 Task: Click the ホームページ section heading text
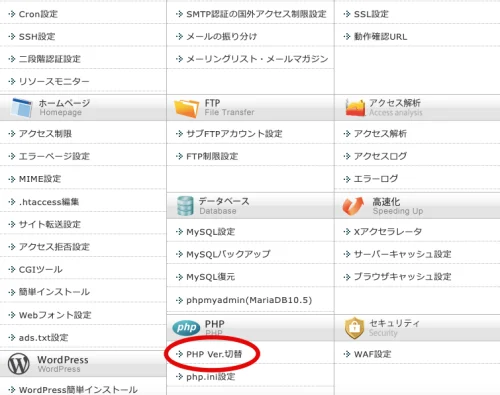[64, 103]
